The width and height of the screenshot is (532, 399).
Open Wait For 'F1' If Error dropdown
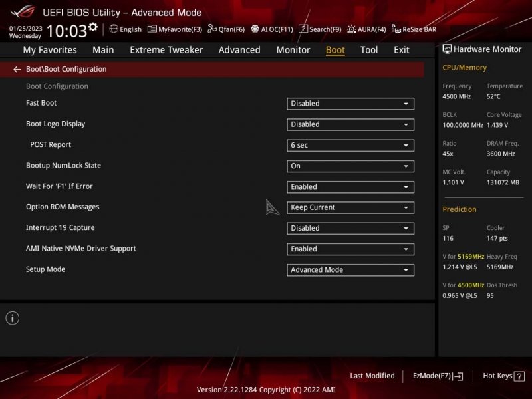point(350,187)
